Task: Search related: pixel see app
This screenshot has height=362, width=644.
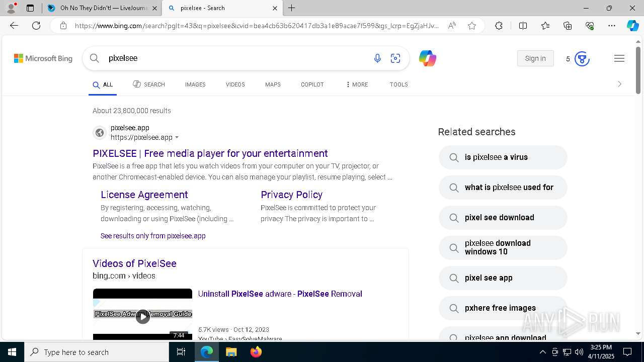Action: click(x=503, y=278)
